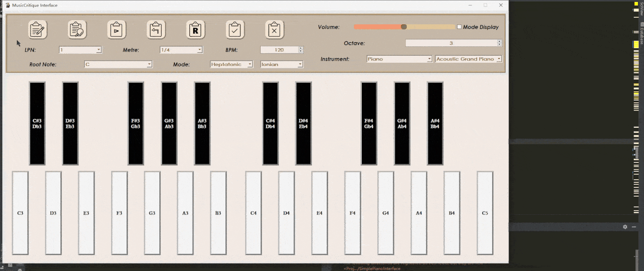Play the D#4/Eb4 black key

pyautogui.click(x=303, y=124)
